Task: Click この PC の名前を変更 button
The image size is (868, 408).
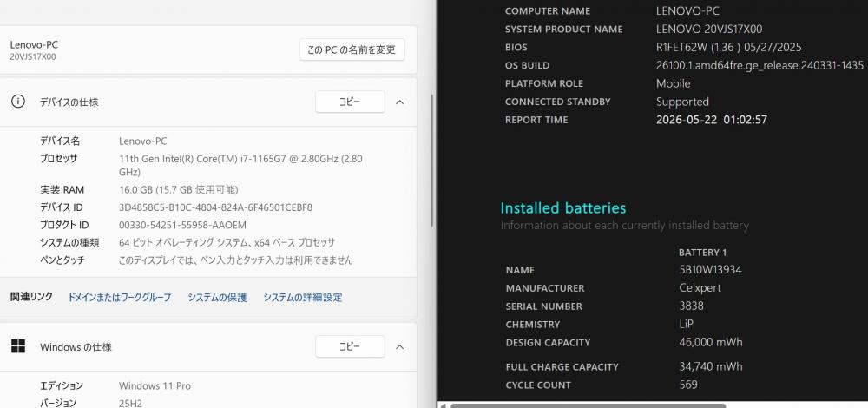Action: [x=352, y=49]
